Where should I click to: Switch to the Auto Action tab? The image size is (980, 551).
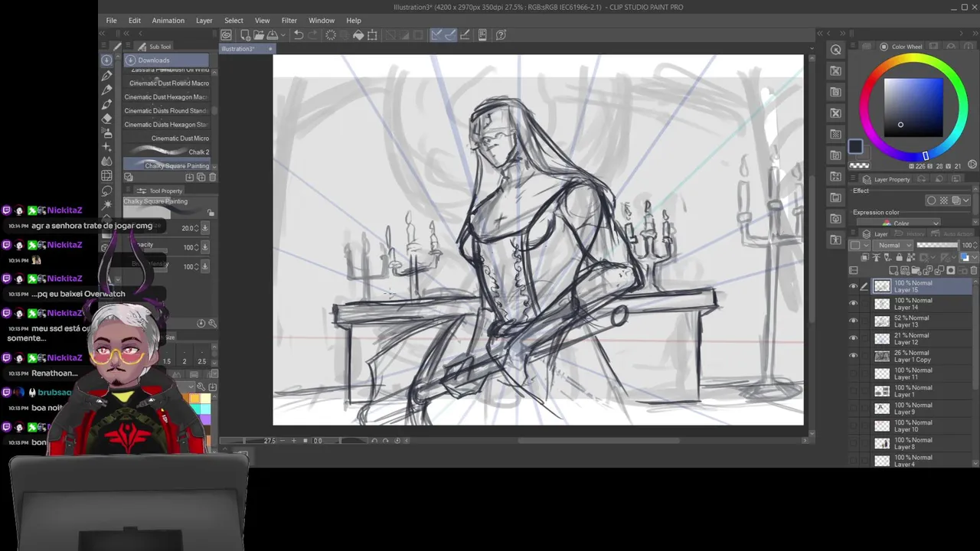tap(951, 233)
